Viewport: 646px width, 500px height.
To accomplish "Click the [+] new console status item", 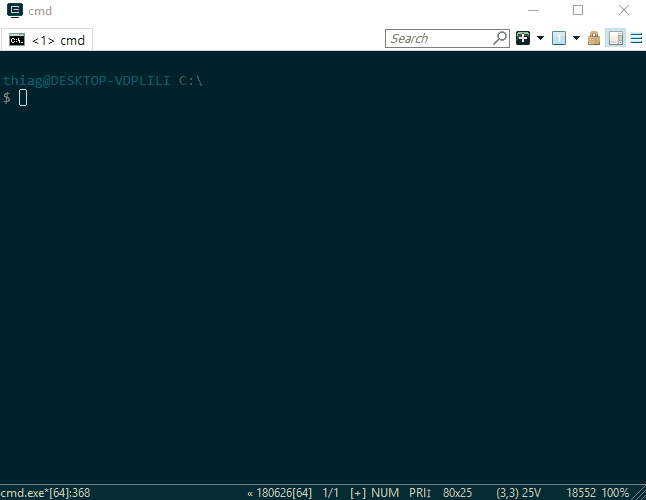I will pyautogui.click(x=358, y=493).
